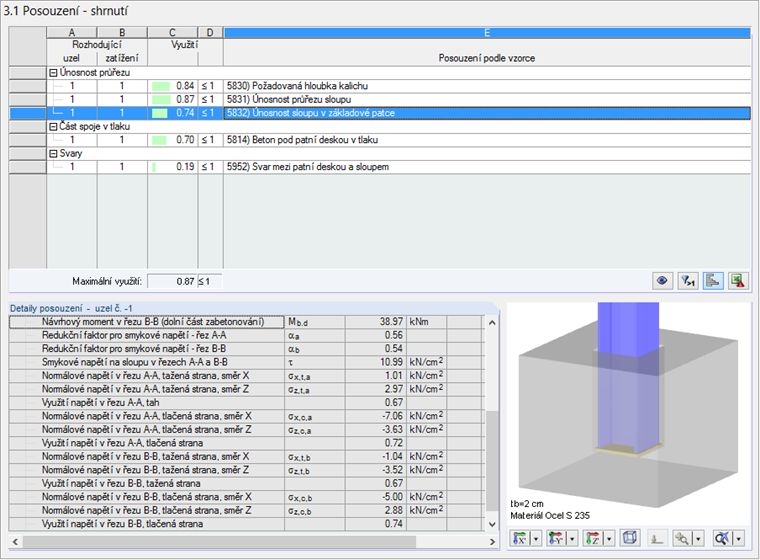This screenshot has width=760, height=560.
Task: Set view against Y direction
Action: (555, 538)
